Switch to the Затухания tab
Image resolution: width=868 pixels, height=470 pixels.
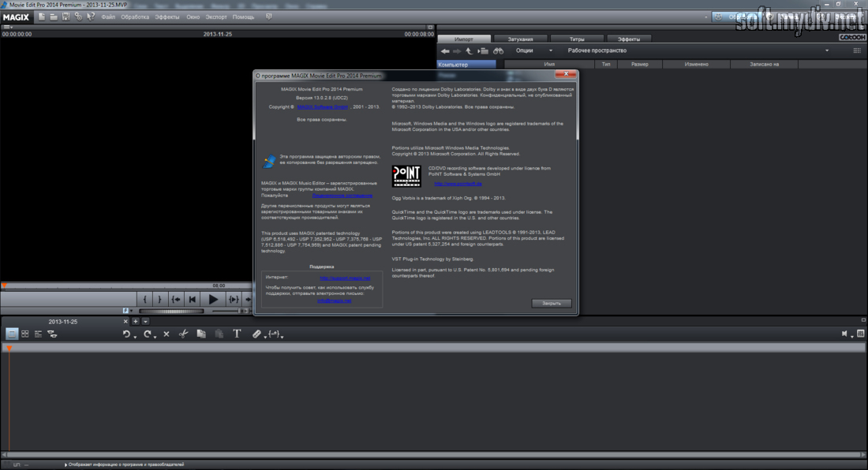pos(520,39)
